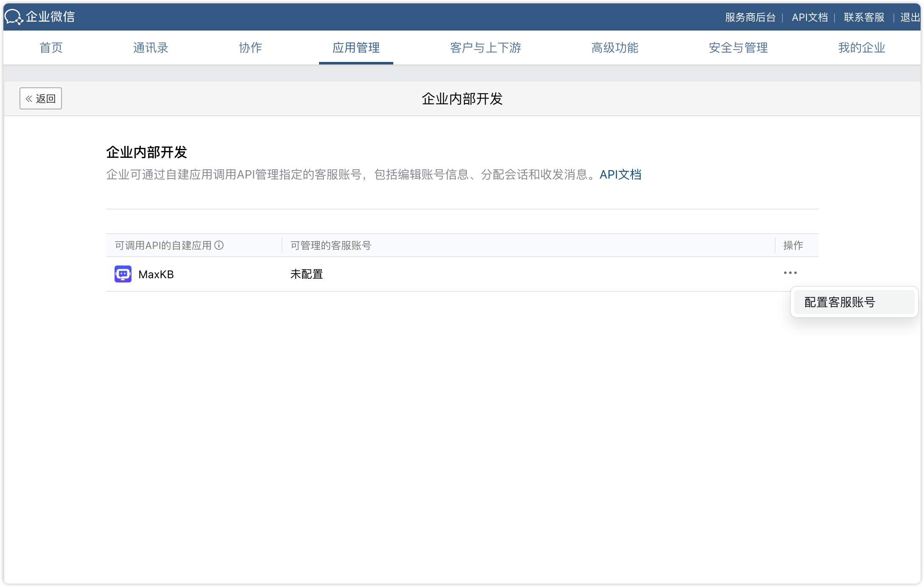
Task: Switch to the 高级功能 tab
Action: [x=615, y=48]
